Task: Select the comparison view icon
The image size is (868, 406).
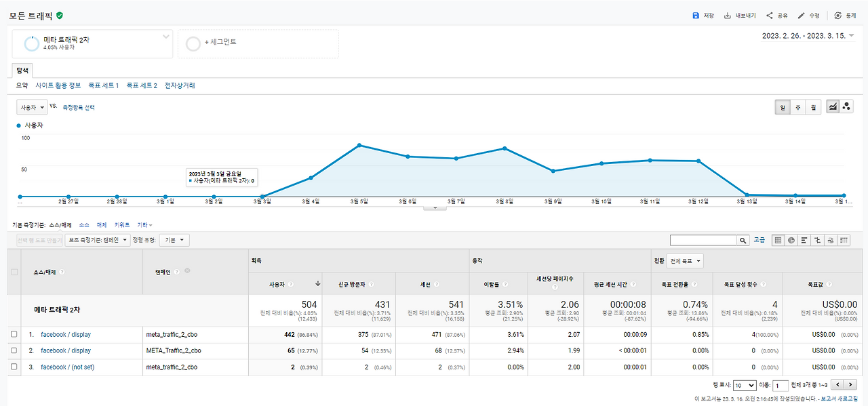Action: pyautogui.click(x=817, y=240)
